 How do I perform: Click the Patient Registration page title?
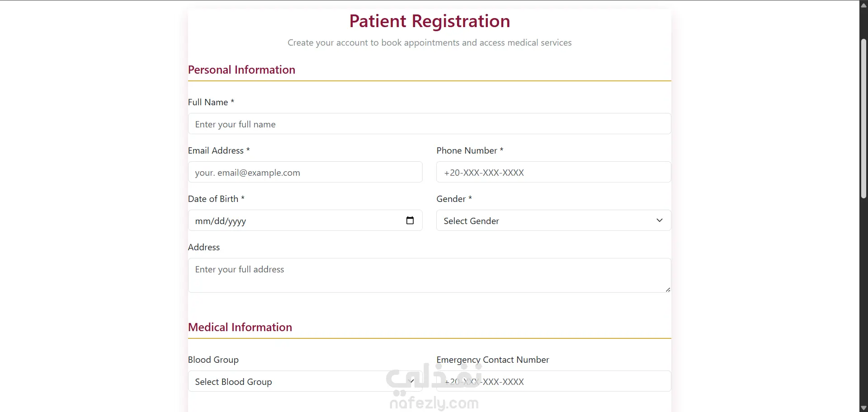point(429,21)
